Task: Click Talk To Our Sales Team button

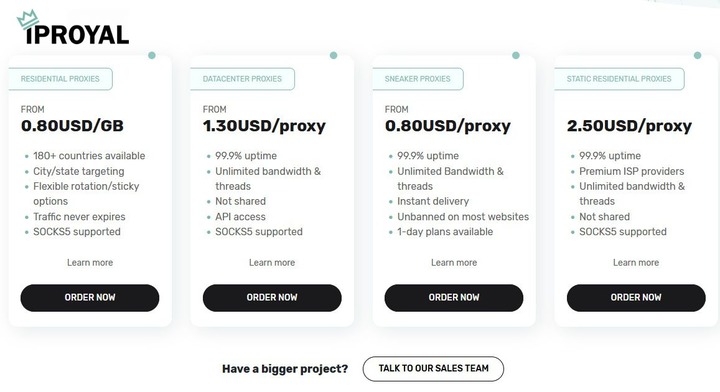Action: [x=433, y=369]
